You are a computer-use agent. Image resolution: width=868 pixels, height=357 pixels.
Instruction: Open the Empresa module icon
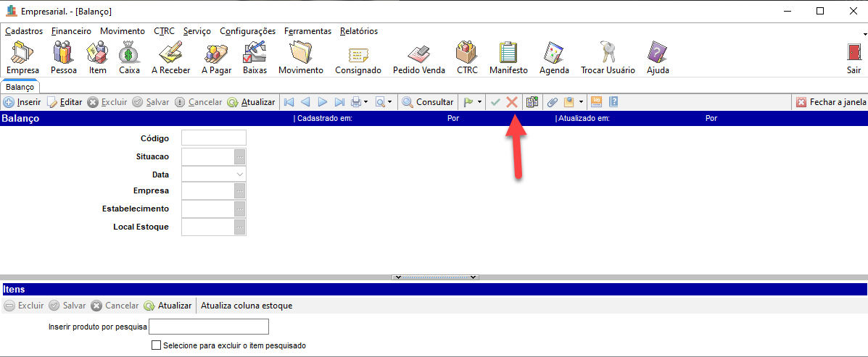[x=22, y=57]
